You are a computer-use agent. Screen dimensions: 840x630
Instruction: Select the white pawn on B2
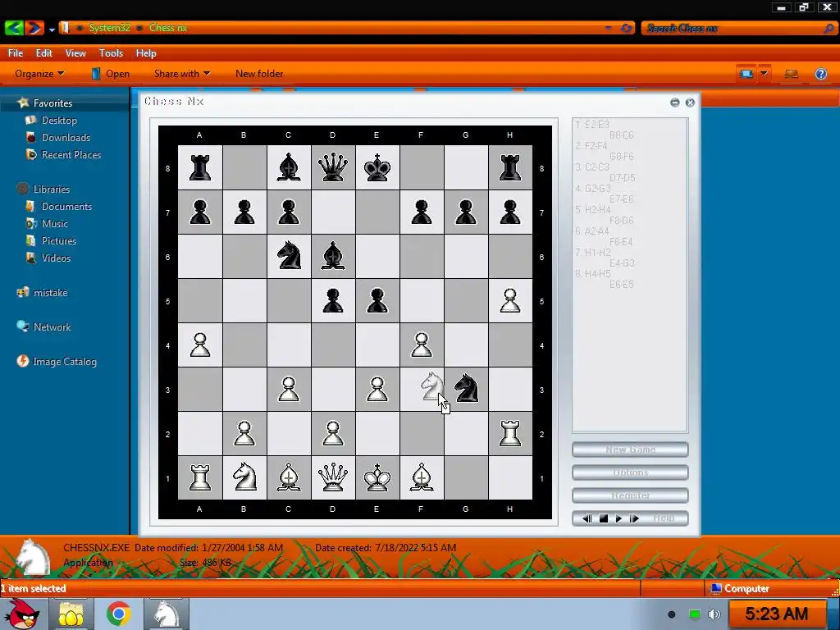[244, 434]
